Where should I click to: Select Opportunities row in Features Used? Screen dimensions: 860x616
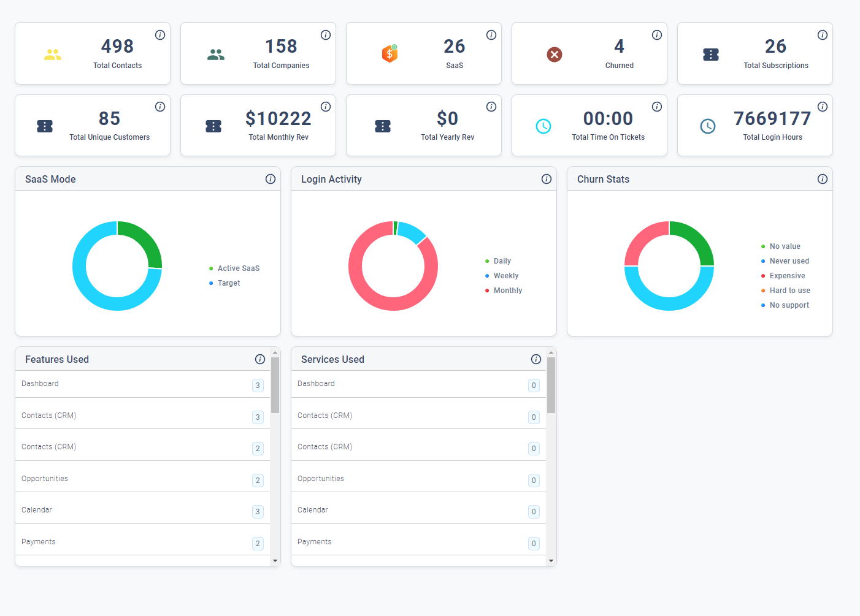[x=142, y=478]
